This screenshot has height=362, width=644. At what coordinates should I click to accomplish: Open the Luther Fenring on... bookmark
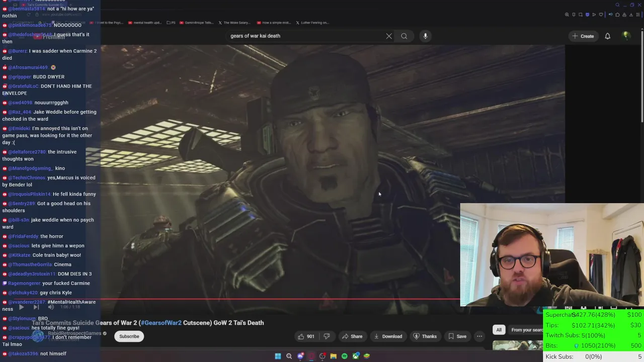click(x=312, y=23)
